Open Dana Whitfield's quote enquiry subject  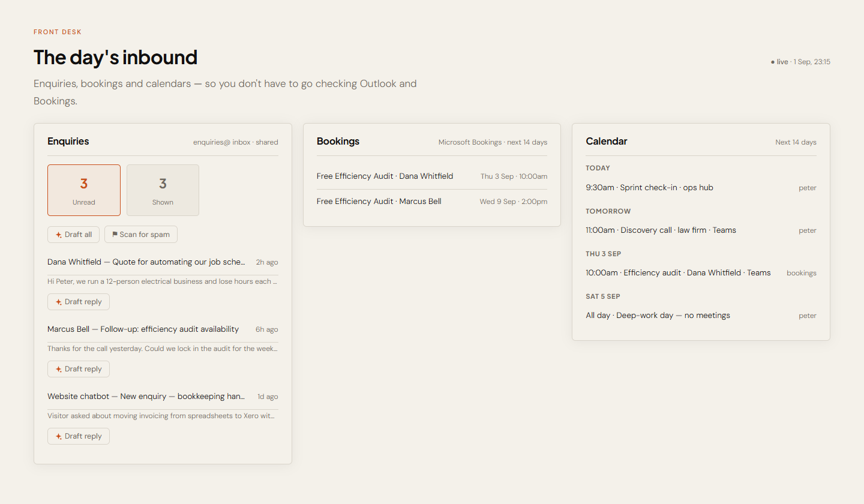(x=146, y=262)
